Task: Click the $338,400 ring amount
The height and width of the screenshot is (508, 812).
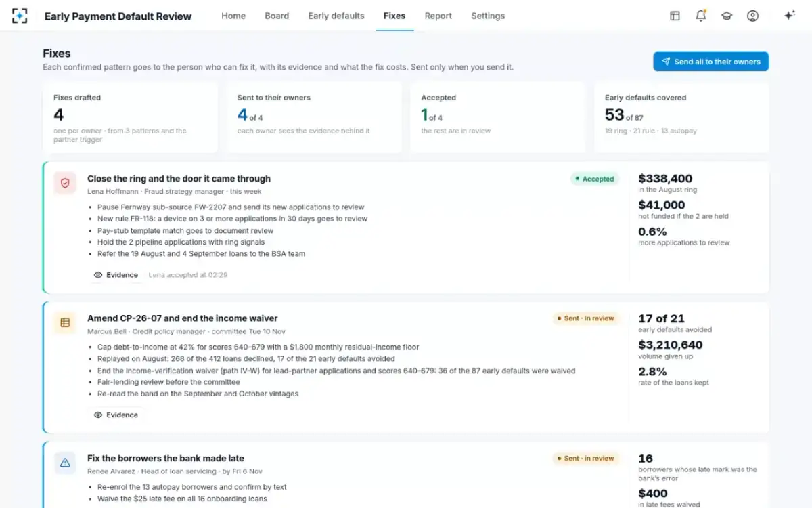Action: [x=665, y=179]
